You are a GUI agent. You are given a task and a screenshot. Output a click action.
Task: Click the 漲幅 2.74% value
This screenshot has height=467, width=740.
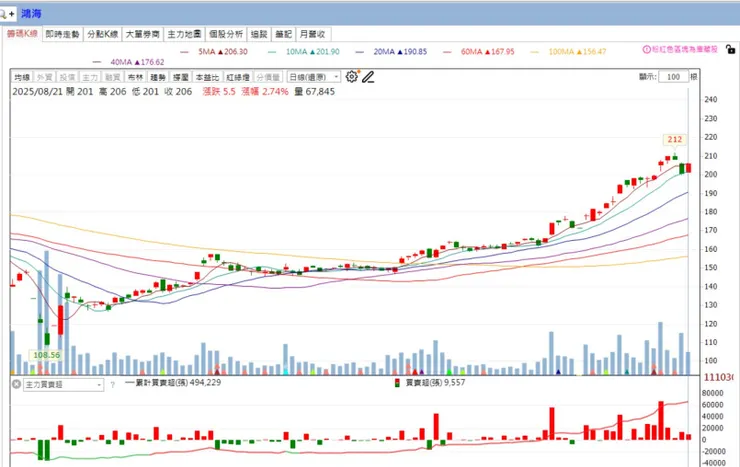tap(265, 92)
